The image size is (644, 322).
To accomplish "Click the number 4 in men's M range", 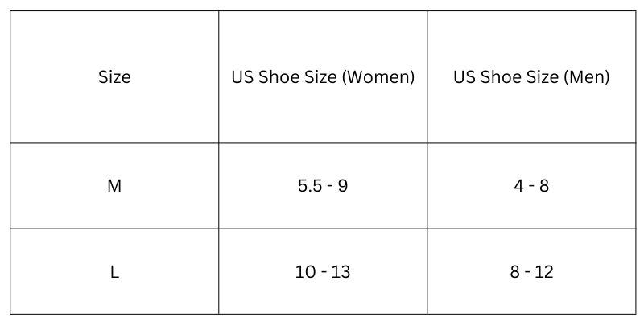I will 518,186.
